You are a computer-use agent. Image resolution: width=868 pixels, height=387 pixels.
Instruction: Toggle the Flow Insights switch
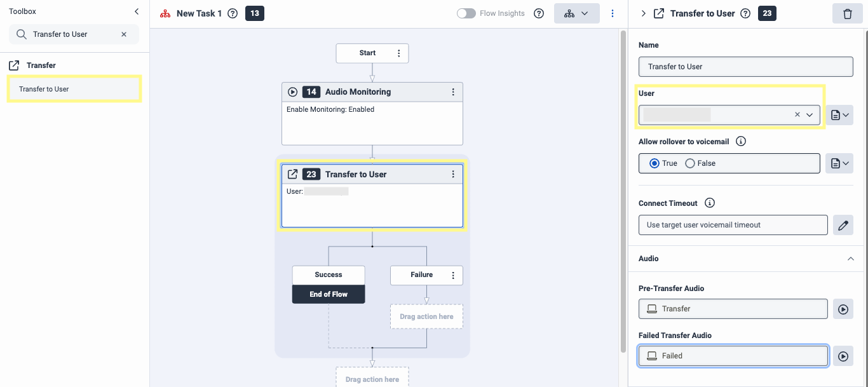[x=466, y=13]
